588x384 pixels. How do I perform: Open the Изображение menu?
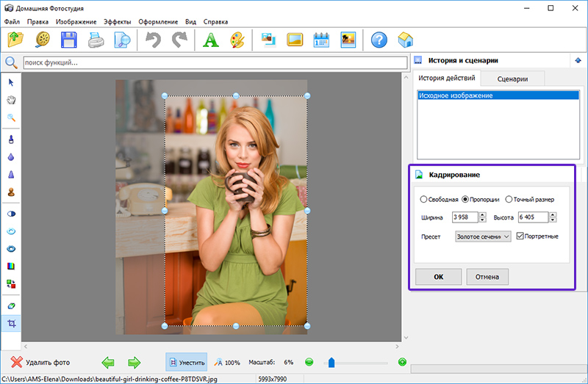coord(76,22)
